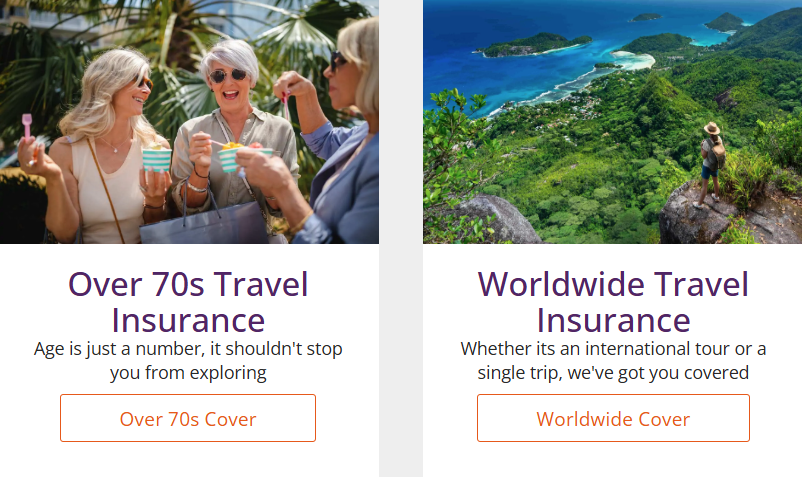
Task: Click the hiker's wide-brim straw hat
Action: pyautogui.click(x=711, y=128)
